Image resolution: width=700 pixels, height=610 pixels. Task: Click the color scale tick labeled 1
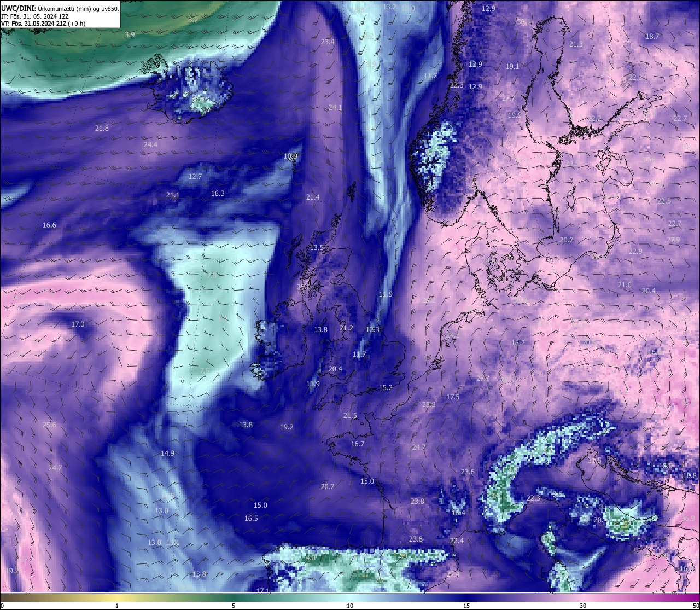point(117,606)
